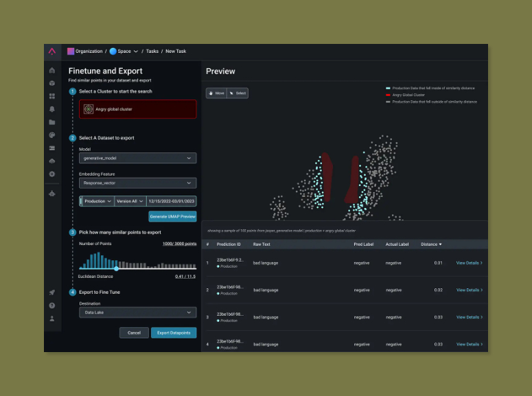Viewport: 532px width, 396px height.
Task: Open View Details for row 3
Action: point(469,317)
